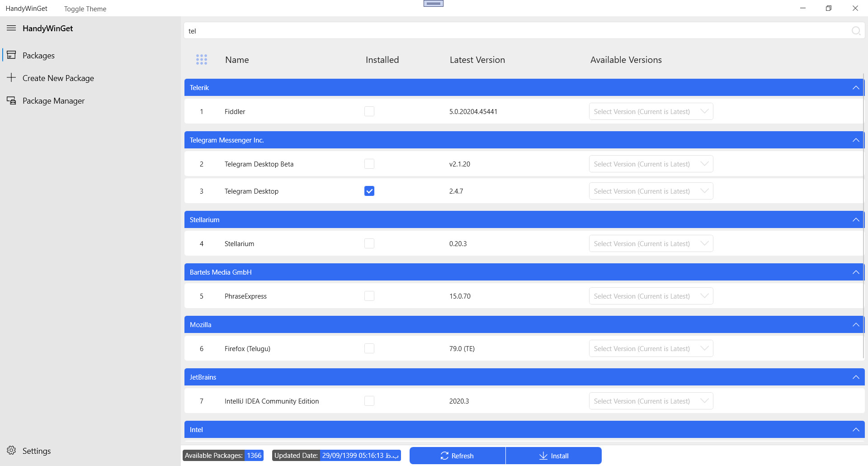Toggle IntelliJ IDEA Community Edition checkbox

pyautogui.click(x=369, y=401)
